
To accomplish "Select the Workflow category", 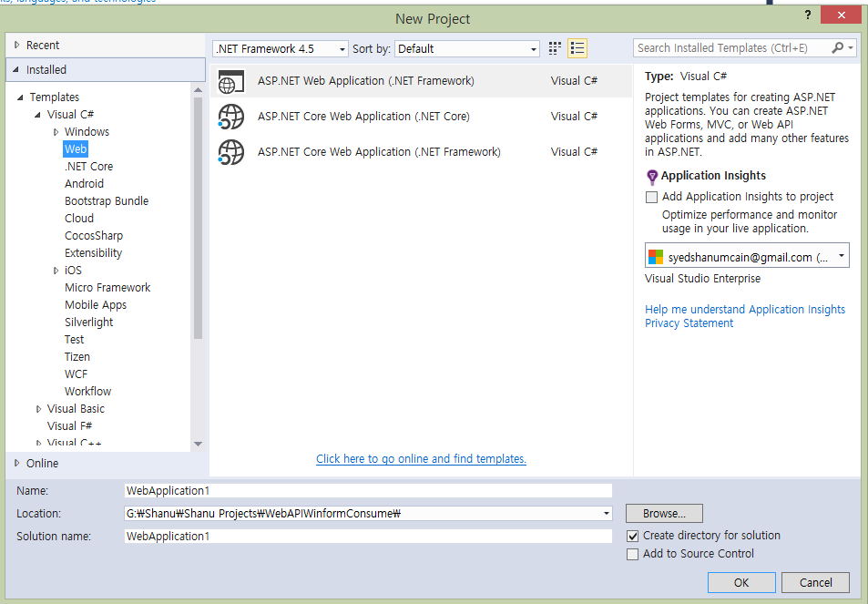I will 87,392.
